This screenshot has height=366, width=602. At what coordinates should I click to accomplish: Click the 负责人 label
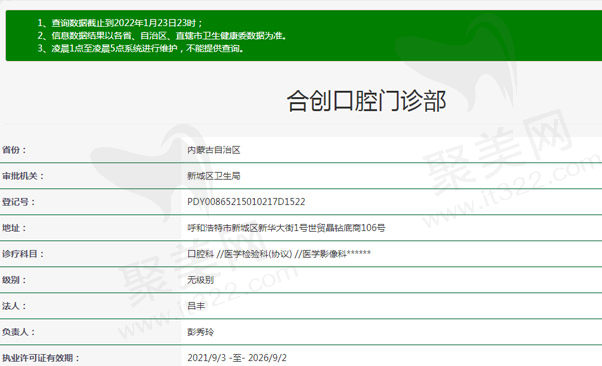click(x=18, y=332)
